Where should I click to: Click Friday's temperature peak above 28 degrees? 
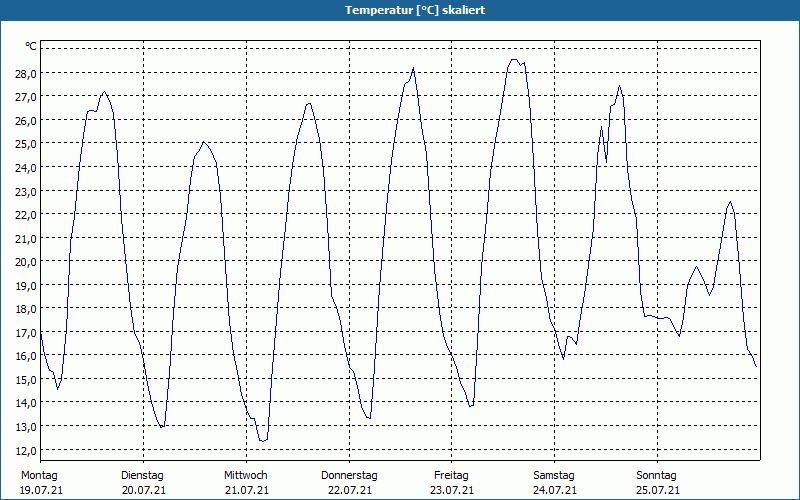[x=514, y=60]
